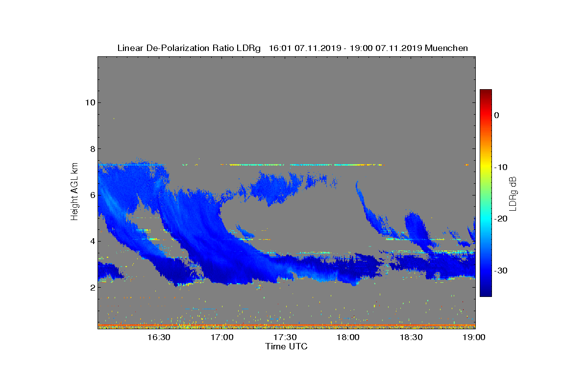Click the colorbar label '-30'

(x=500, y=271)
